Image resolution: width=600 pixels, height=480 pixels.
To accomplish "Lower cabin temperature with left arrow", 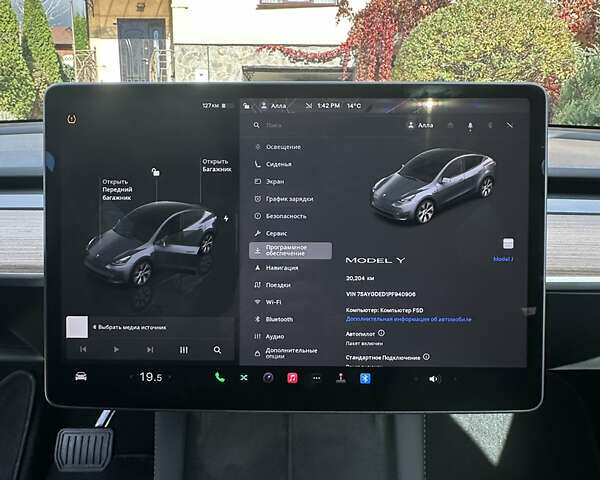I will tap(131, 377).
